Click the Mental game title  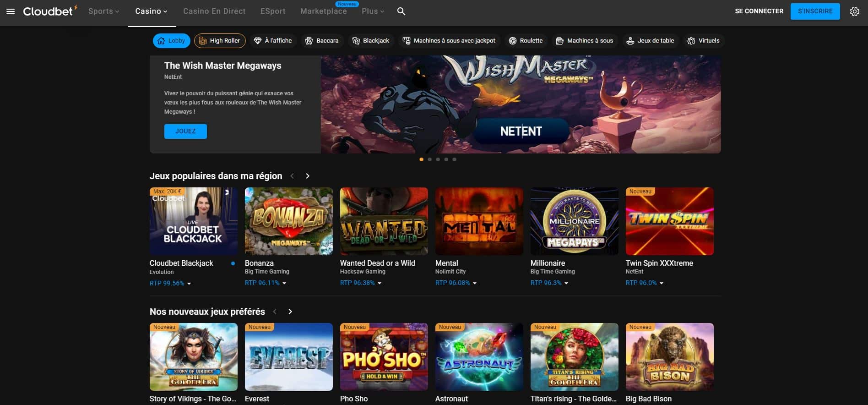click(446, 263)
